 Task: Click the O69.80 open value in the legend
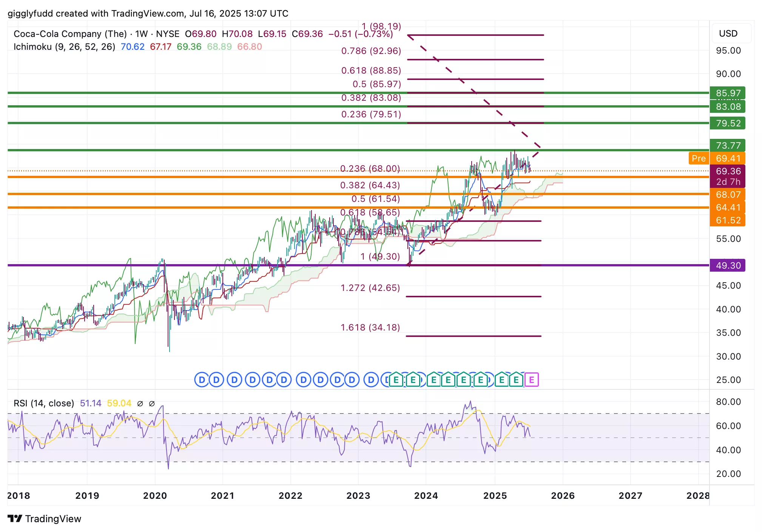pyautogui.click(x=201, y=34)
